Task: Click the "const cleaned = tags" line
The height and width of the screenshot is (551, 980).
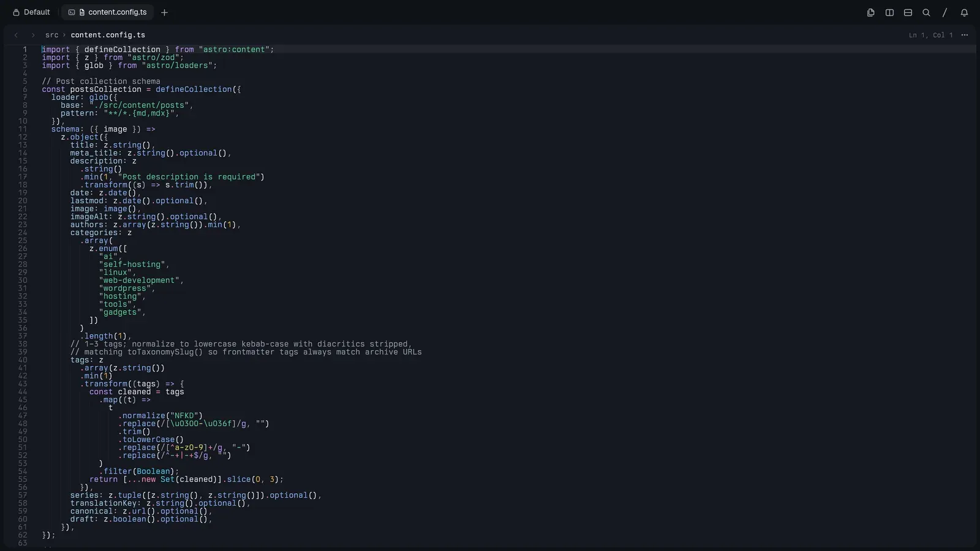Action: (x=137, y=392)
